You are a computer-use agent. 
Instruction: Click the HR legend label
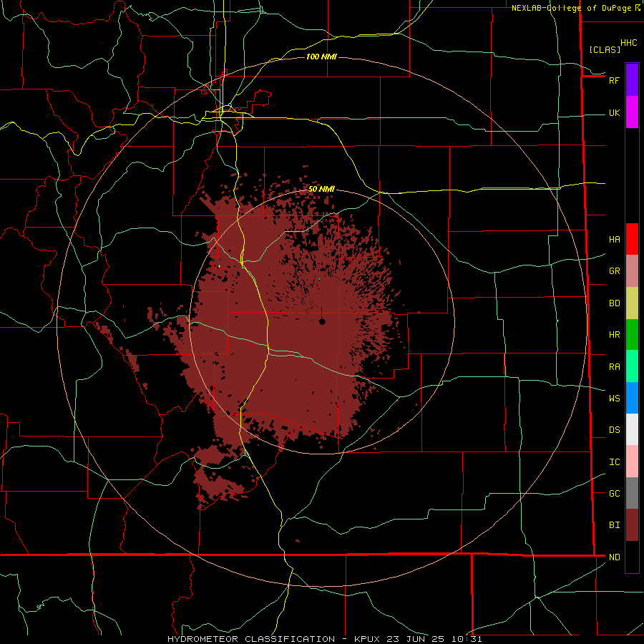(614, 334)
